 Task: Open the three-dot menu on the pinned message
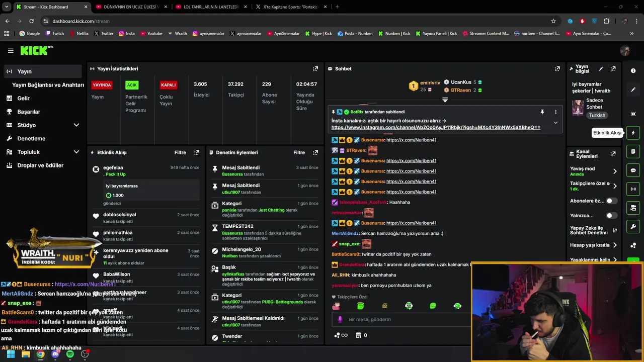[555, 112]
